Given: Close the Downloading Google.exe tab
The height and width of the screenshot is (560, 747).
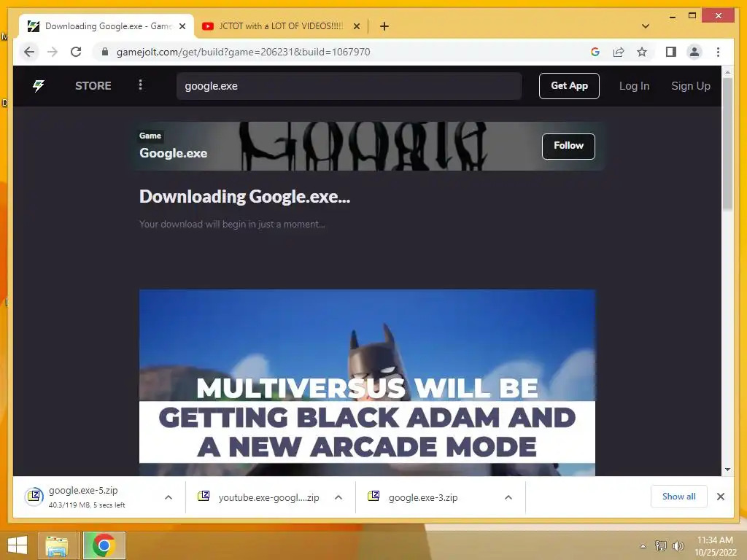Looking at the screenshot, I should tap(182, 26).
